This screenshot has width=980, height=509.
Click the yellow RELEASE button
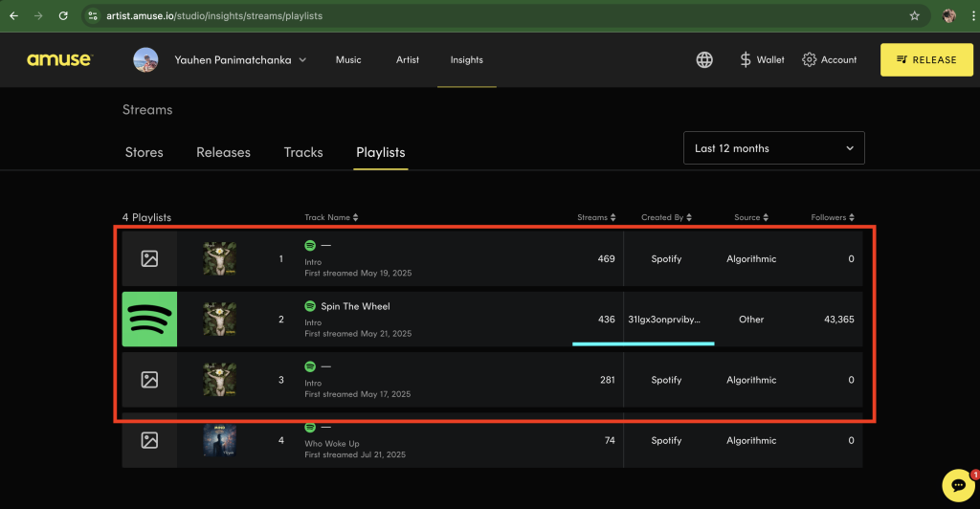point(926,60)
